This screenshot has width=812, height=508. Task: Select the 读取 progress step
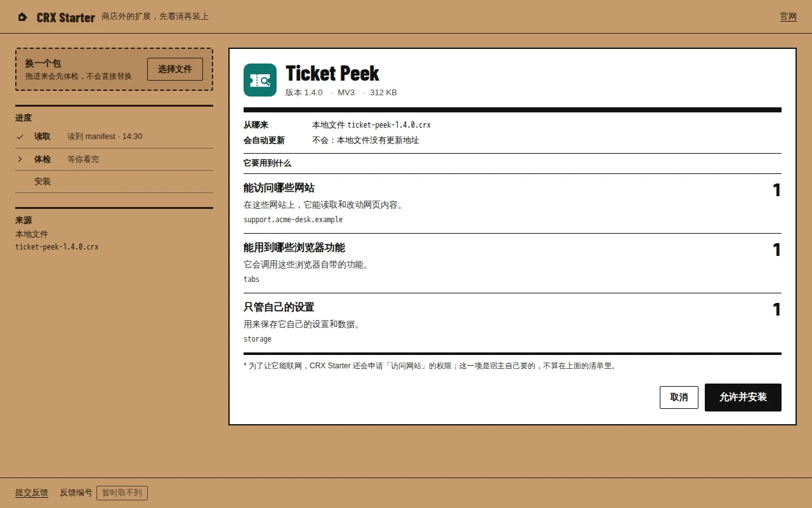click(x=114, y=137)
